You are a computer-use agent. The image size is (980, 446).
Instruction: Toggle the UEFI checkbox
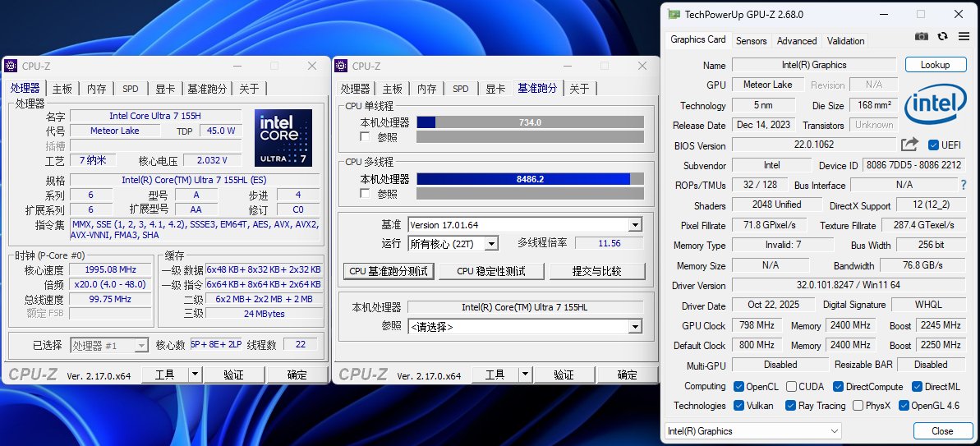[x=934, y=145]
